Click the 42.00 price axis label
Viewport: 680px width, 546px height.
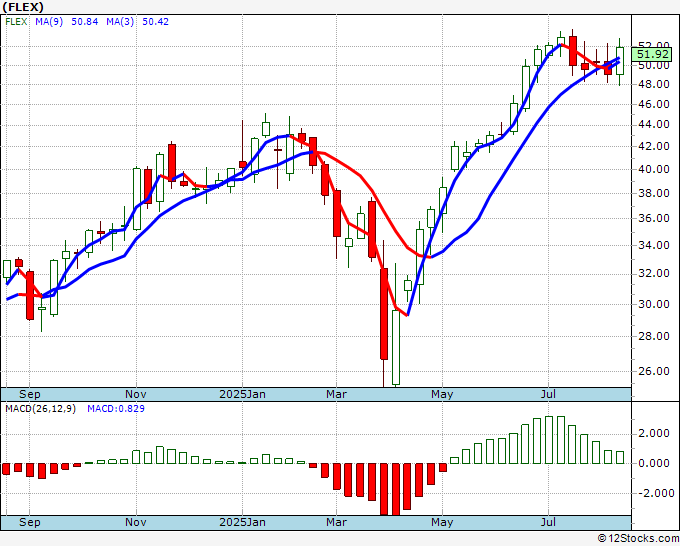coord(654,146)
